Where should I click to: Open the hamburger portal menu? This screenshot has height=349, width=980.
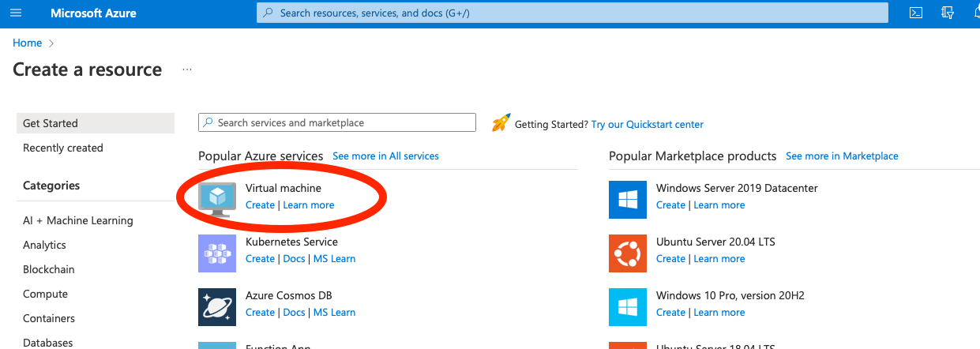[17, 13]
